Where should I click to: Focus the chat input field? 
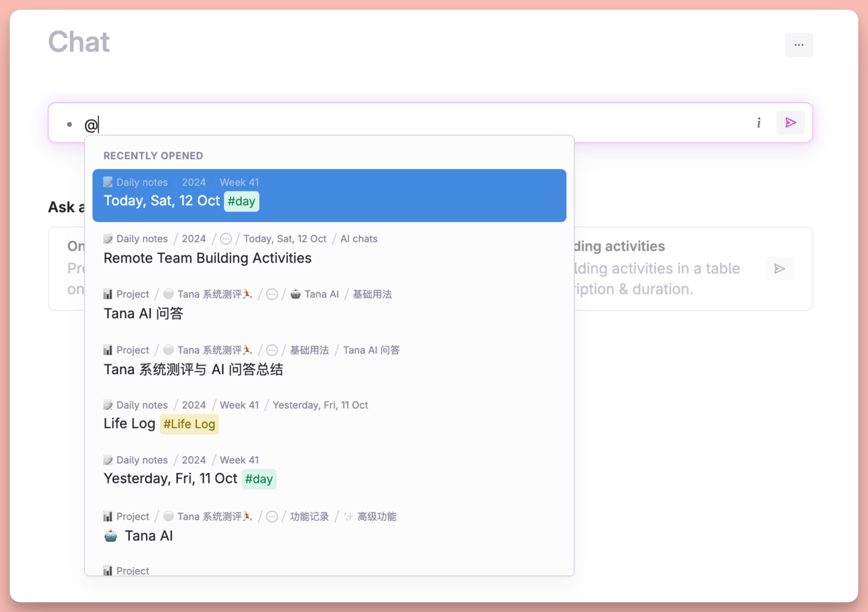[x=430, y=123]
